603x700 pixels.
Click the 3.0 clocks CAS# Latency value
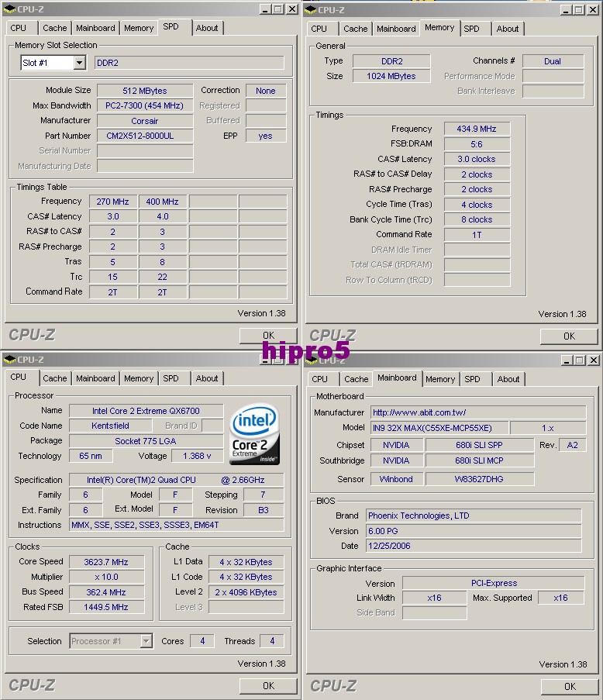477,160
